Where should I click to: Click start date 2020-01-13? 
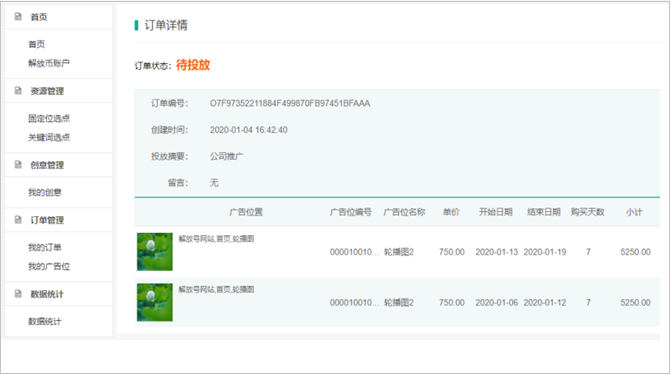coord(496,252)
